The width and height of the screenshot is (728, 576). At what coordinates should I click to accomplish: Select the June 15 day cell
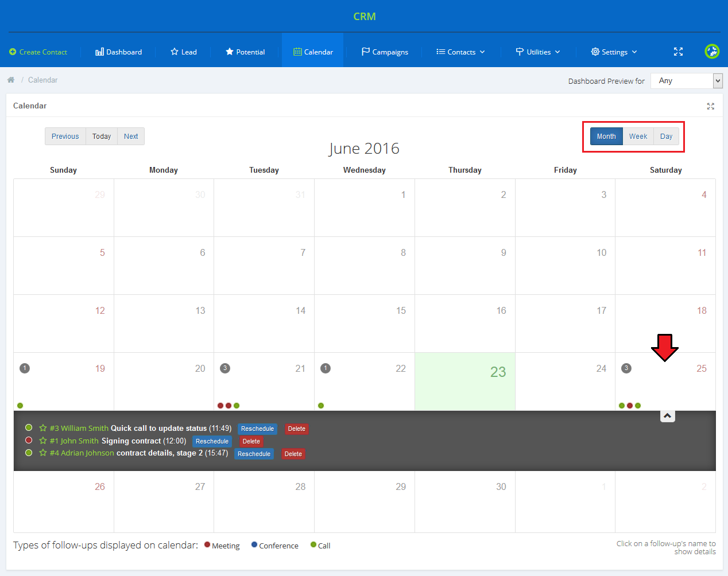click(x=365, y=324)
